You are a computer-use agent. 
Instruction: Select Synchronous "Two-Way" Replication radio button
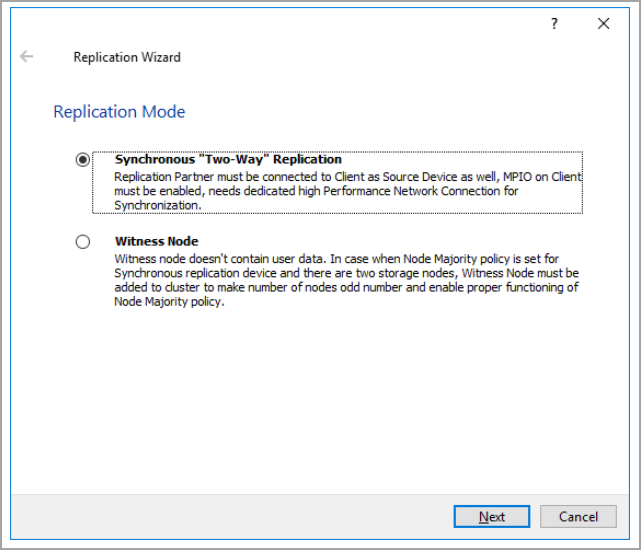(83, 160)
